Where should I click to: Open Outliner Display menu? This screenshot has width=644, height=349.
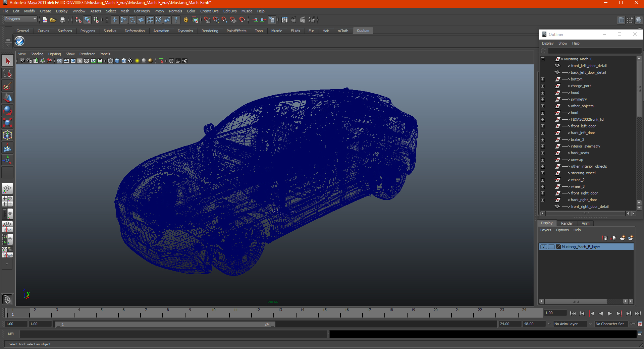(548, 43)
